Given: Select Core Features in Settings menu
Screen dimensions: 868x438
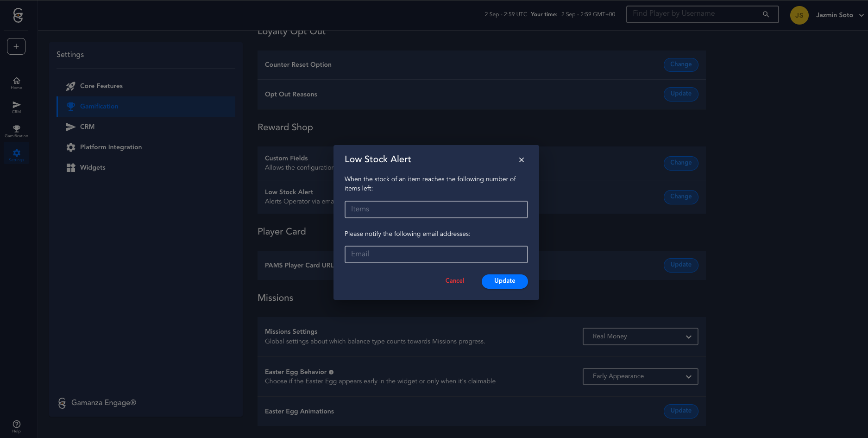Looking at the screenshot, I should coord(101,86).
